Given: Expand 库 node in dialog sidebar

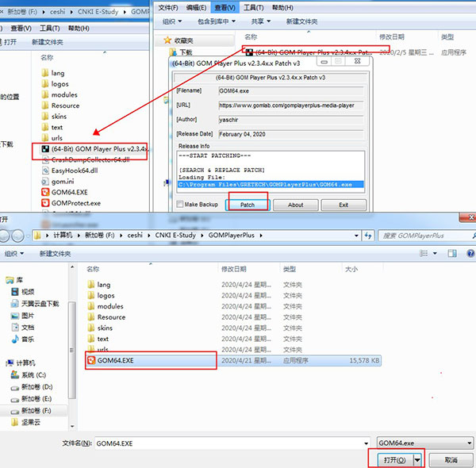Looking at the screenshot, I should tap(14, 280).
